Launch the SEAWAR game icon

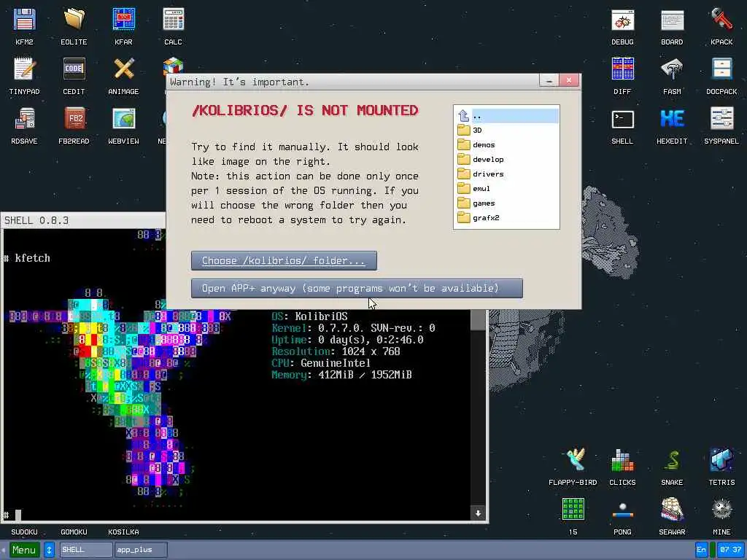click(x=672, y=510)
